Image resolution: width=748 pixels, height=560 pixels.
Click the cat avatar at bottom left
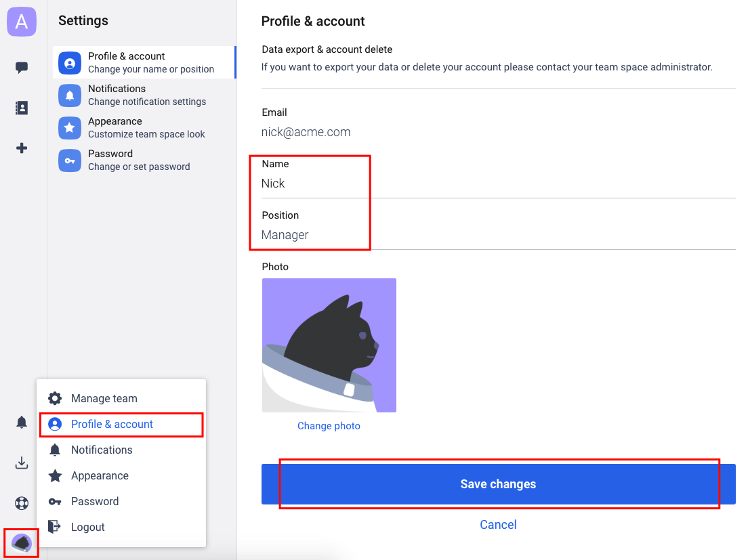pos(22,543)
